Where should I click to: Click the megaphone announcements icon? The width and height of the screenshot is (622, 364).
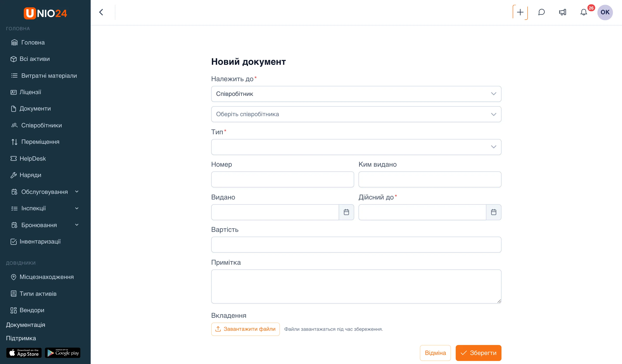tap(563, 12)
